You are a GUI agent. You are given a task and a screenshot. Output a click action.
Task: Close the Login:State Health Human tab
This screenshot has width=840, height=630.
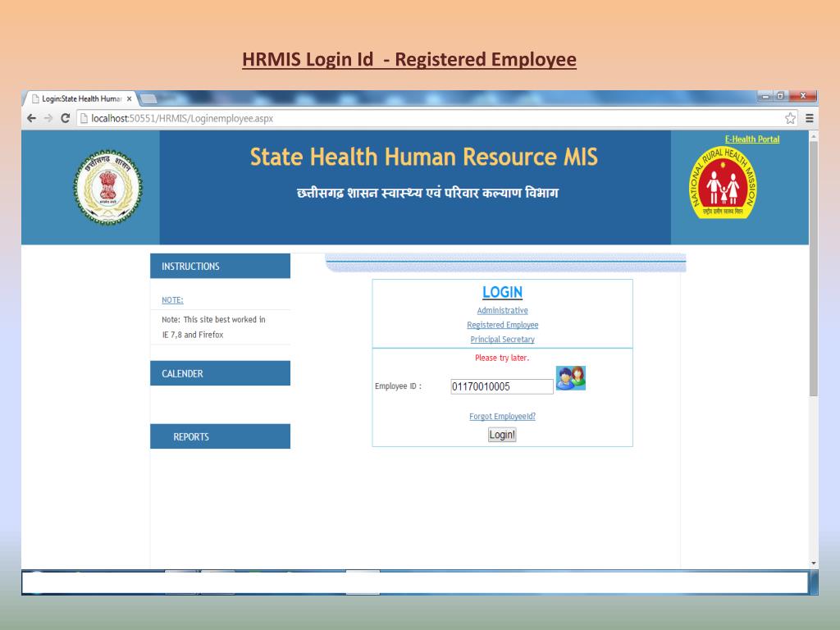point(129,99)
